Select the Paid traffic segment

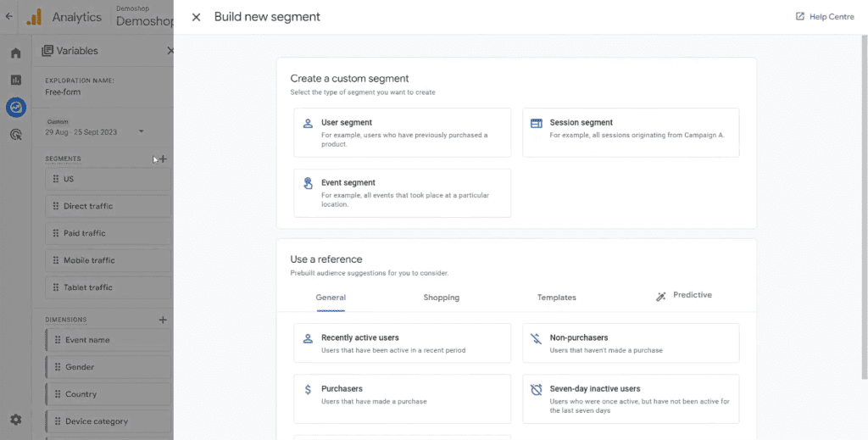108,233
